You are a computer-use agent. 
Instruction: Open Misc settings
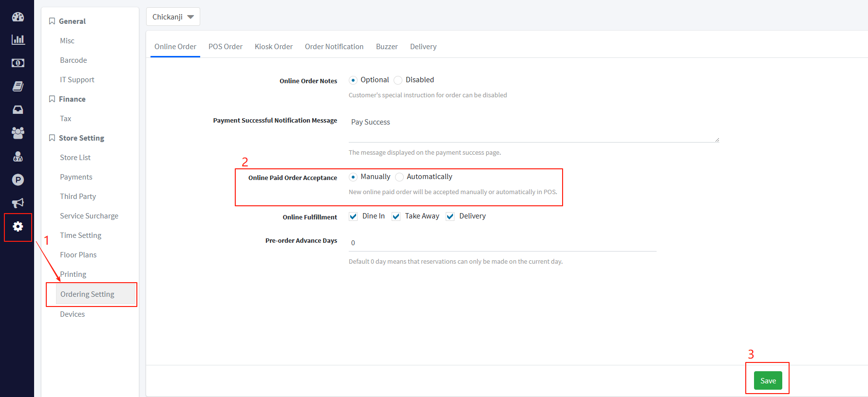coord(67,40)
